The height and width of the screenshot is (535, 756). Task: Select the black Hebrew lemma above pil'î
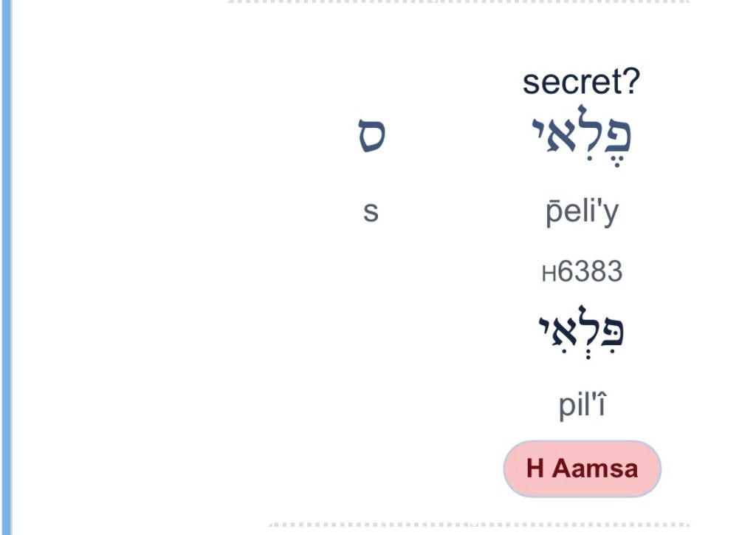coord(581,330)
